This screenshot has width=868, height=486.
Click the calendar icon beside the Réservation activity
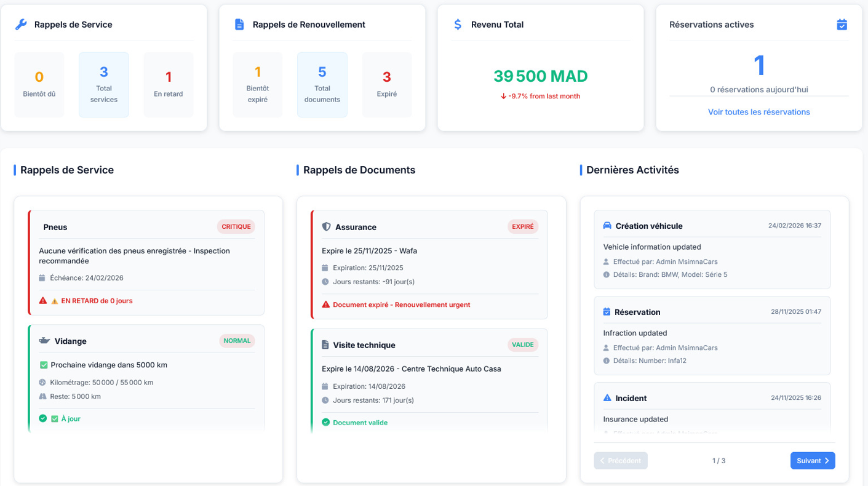tap(607, 312)
